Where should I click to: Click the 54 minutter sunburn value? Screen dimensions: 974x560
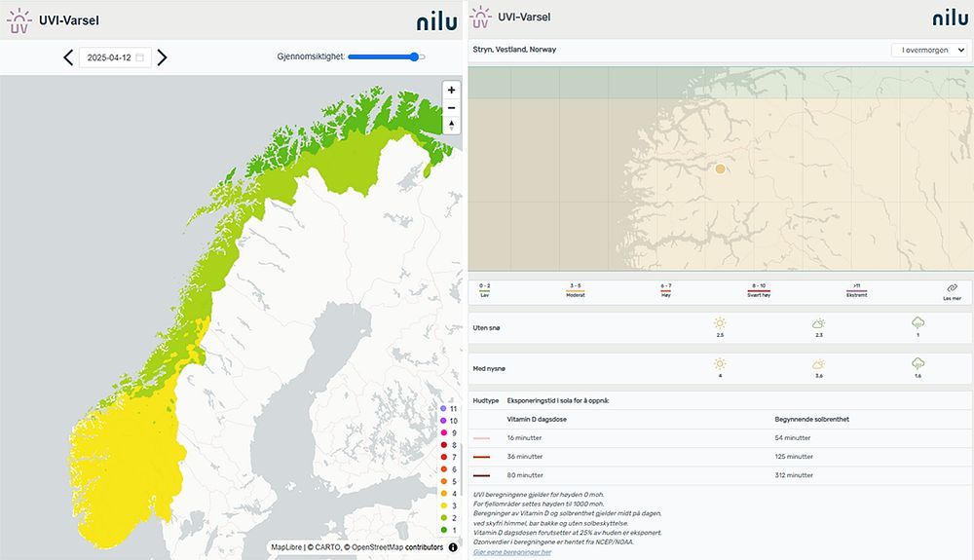pos(793,437)
